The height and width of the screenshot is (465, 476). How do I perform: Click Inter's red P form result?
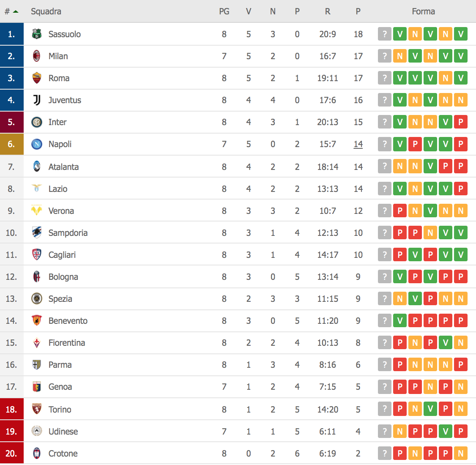[x=460, y=122]
